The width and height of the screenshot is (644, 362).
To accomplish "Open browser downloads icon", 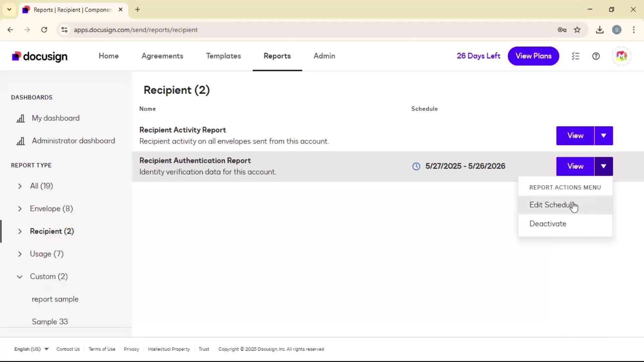I will tap(600, 30).
